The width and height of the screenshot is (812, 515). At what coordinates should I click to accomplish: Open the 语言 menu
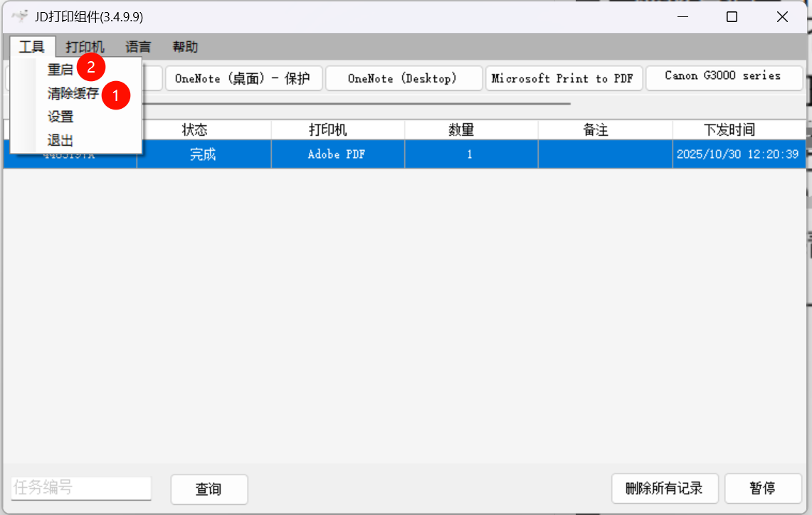(x=138, y=48)
